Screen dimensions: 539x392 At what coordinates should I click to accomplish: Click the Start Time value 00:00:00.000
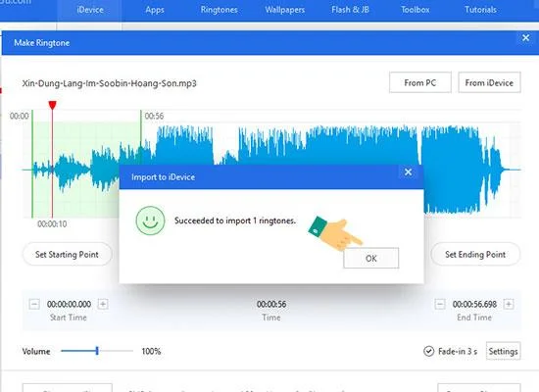[69, 305]
